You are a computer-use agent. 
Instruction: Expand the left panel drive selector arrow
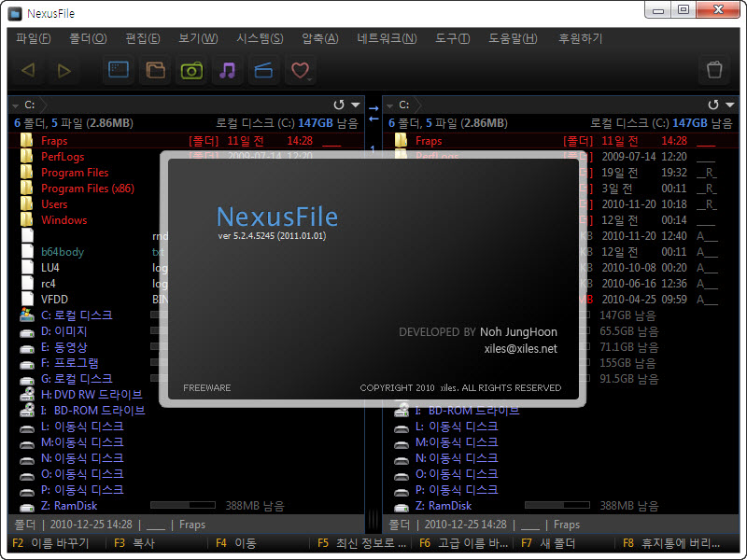tap(15, 105)
